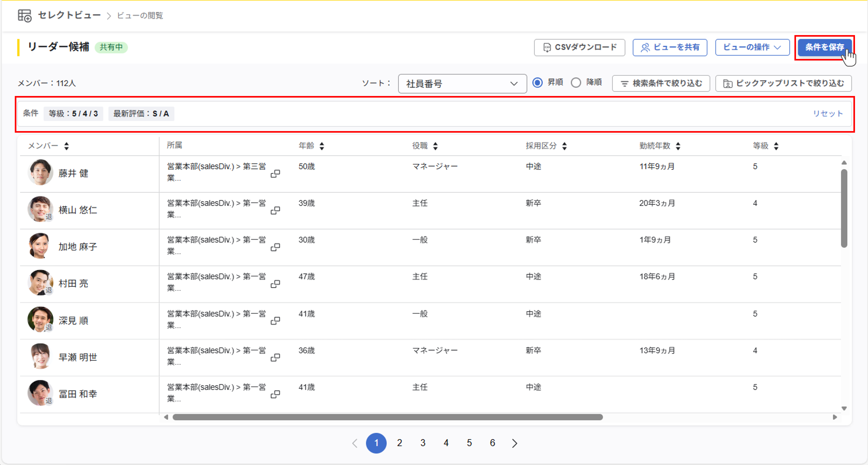Sort by 年齢 column arrows
This screenshot has height=465, width=868.
click(322, 146)
